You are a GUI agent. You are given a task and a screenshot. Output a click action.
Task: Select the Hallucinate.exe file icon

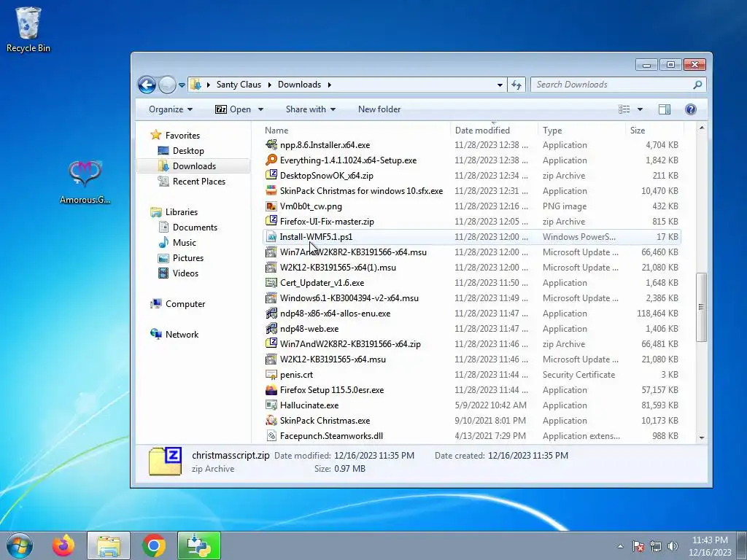point(271,405)
